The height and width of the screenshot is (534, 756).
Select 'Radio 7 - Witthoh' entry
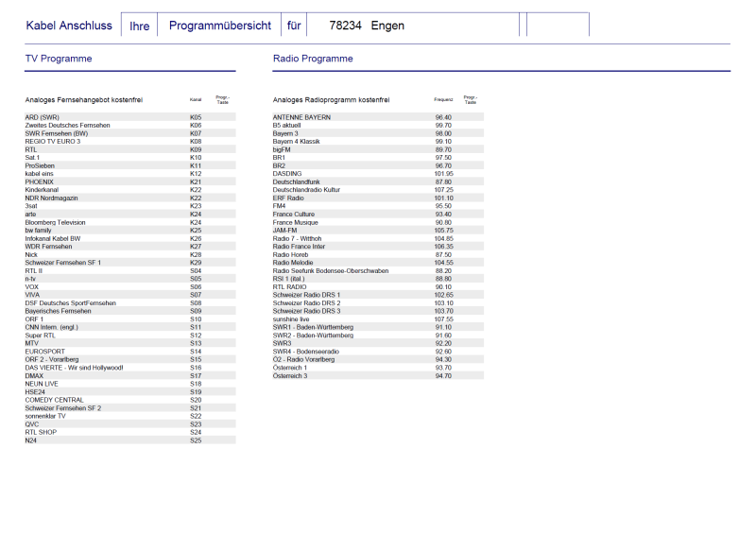coord(297,238)
